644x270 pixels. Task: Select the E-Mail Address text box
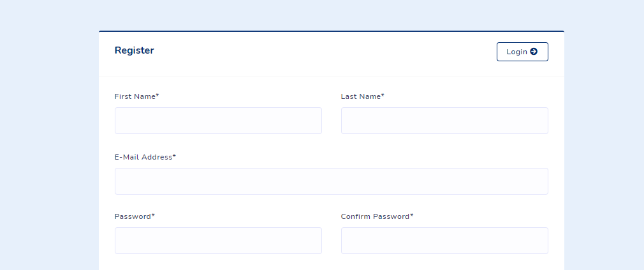click(x=331, y=181)
